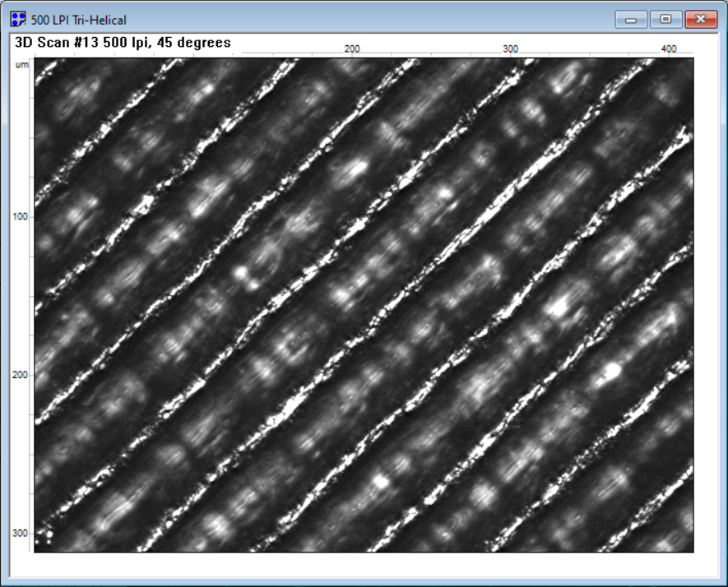
Task: Click the 100 mark on the left ruler
Action: [x=21, y=216]
